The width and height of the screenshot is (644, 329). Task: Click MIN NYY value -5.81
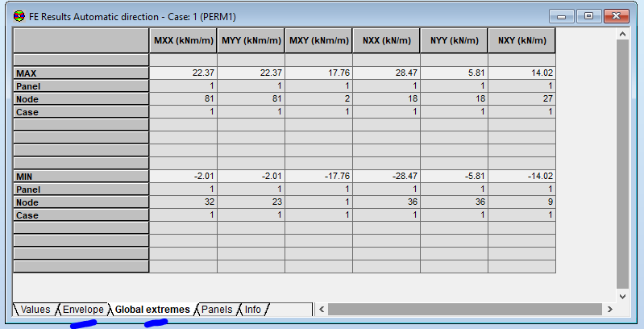pyautogui.click(x=455, y=176)
